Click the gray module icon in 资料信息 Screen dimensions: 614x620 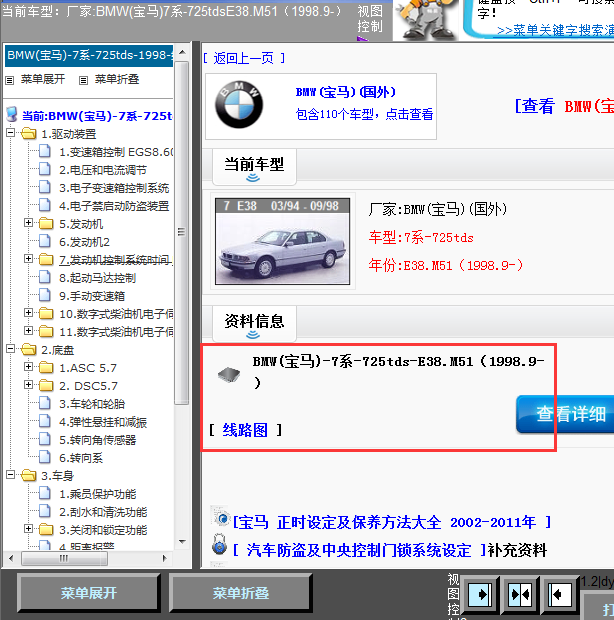(x=229, y=374)
